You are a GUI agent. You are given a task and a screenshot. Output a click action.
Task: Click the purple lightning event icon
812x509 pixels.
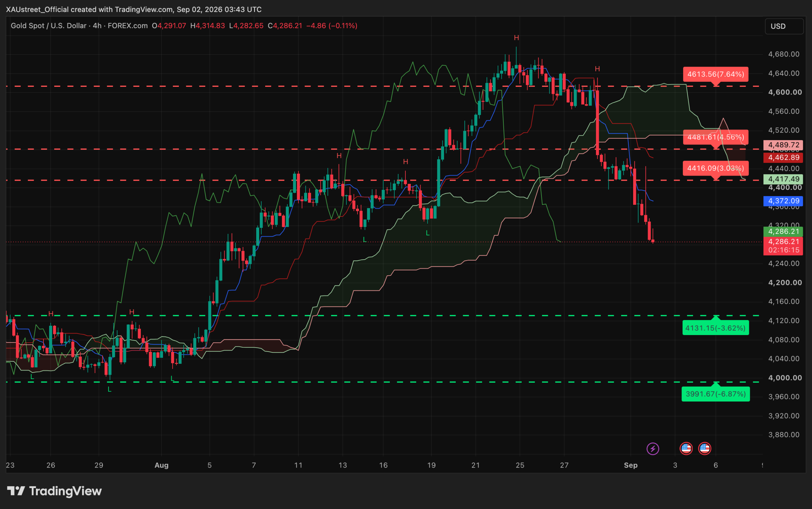pos(653,448)
